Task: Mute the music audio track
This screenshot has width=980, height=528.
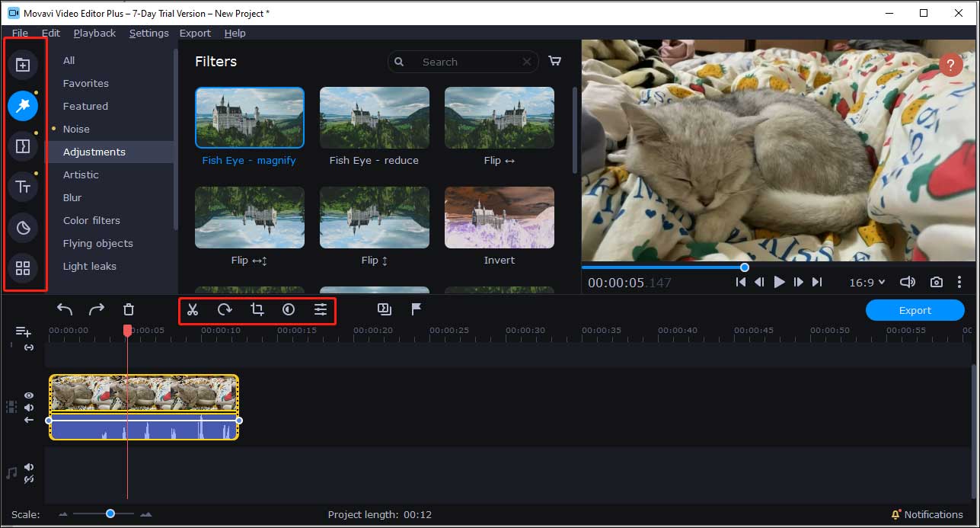Action: tap(29, 467)
